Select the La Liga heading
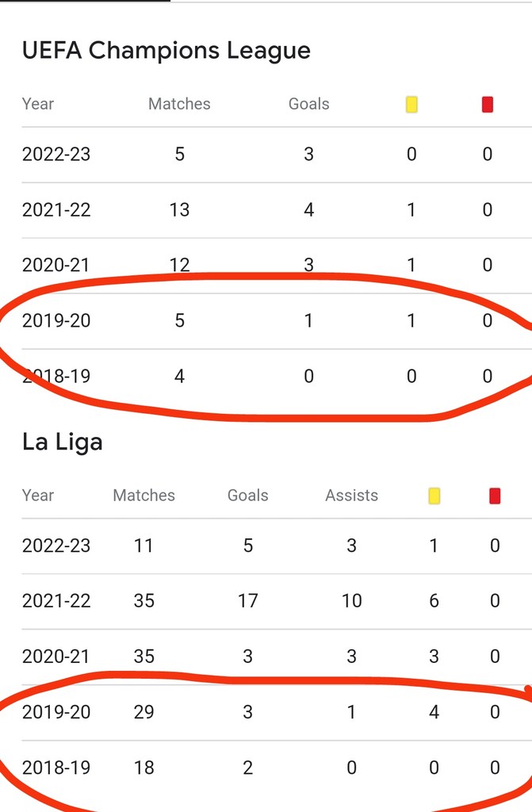Image resolution: width=532 pixels, height=812 pixels. point(62,442)
